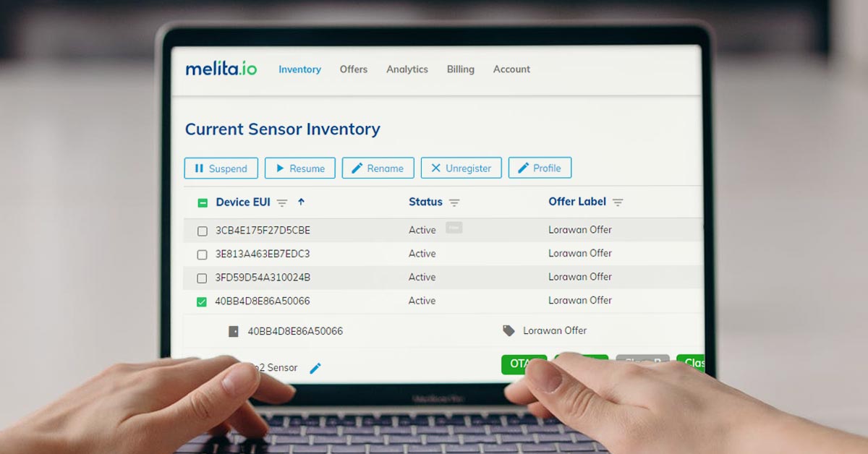Toggle the select-all checkbox in table header

point(203,203)
